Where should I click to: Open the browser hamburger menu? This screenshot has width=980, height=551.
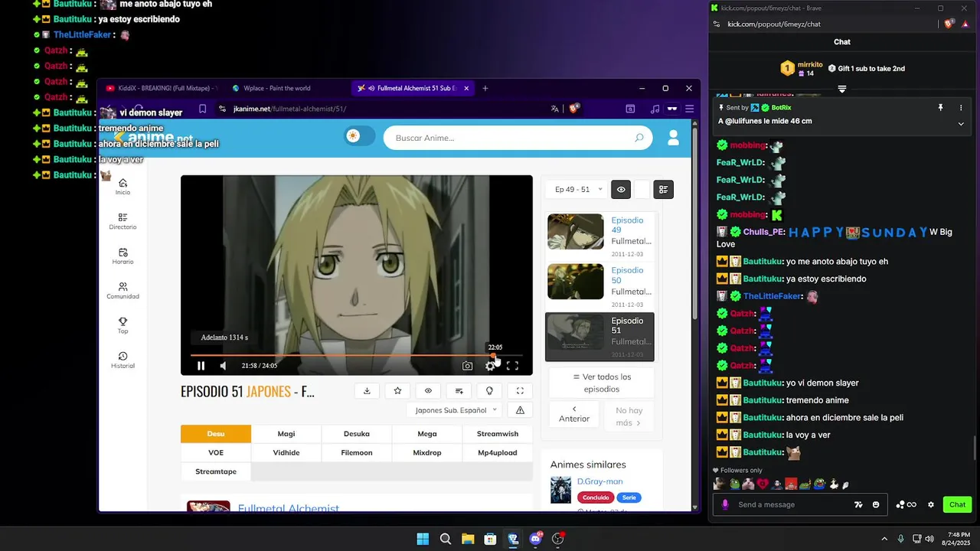coord(689,109)
